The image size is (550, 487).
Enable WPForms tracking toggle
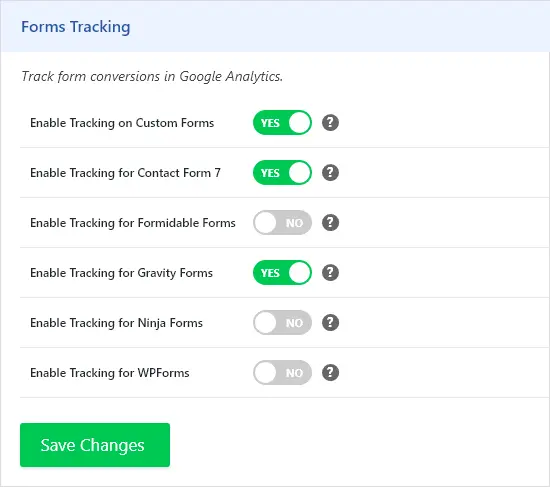tap(282, 372)
